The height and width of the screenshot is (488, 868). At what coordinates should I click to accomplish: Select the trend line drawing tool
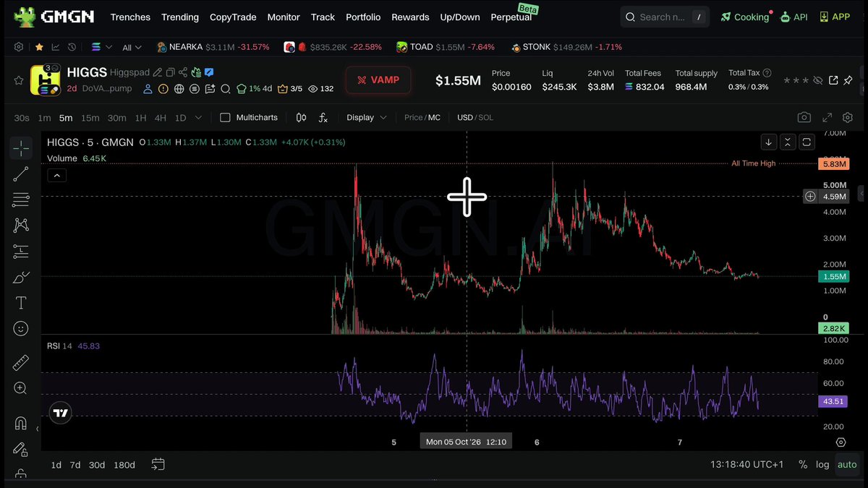[21, 174]
